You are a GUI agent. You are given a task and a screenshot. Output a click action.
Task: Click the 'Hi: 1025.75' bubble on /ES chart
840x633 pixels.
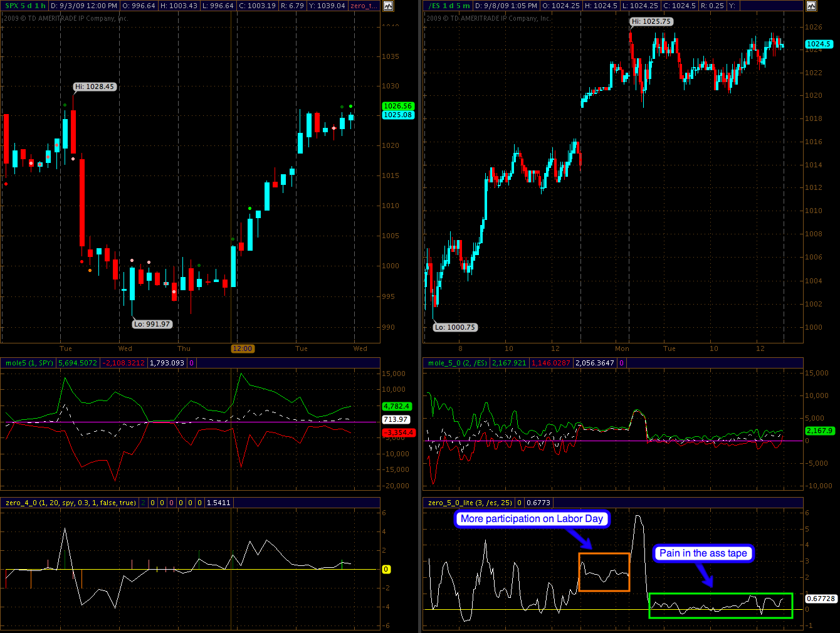651,21
